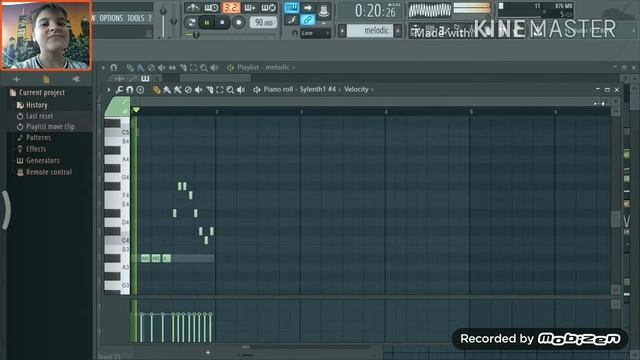The image size is (640, 360).
Task: Toggle the 3.2 recording countdown
Action: pyautogui.click(x=231, y=8)
